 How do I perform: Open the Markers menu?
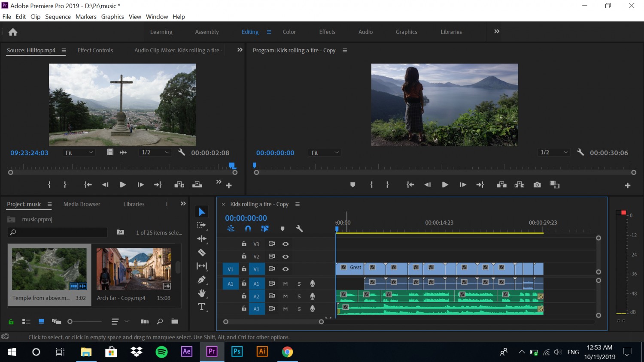(86, 17)
